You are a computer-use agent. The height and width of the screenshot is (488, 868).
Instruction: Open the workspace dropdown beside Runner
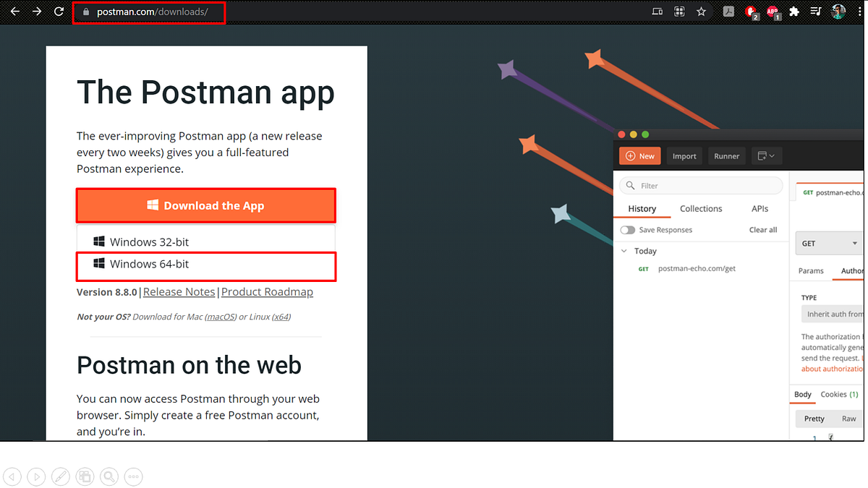[766, 155]
